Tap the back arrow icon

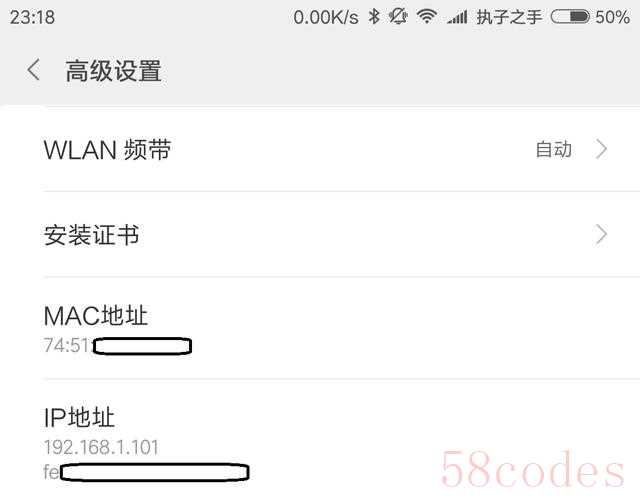pyautogui.click(x=34, y=70)
